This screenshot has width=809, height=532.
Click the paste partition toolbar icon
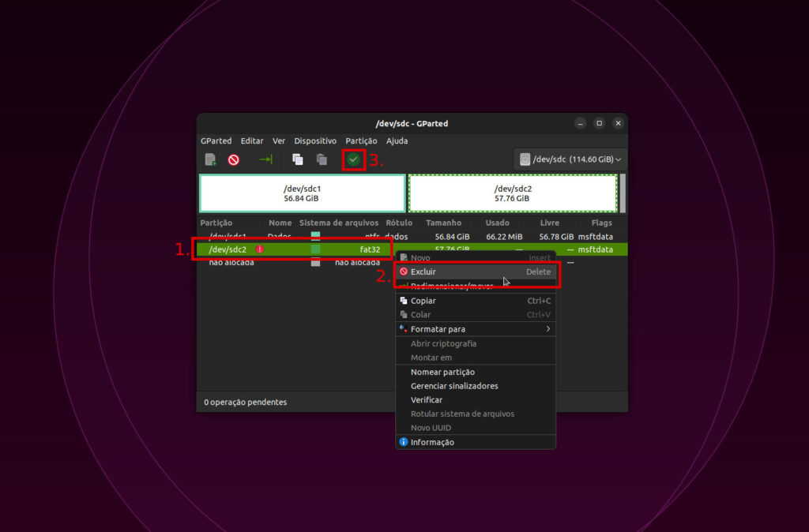tap(322, 159)
